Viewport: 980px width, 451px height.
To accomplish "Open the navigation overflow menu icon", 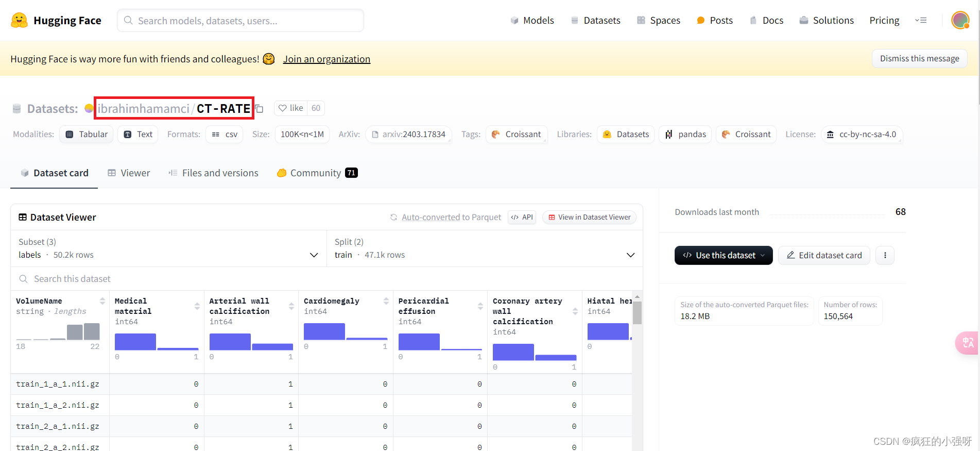I will pyautogui.click(x=921, y=21).
